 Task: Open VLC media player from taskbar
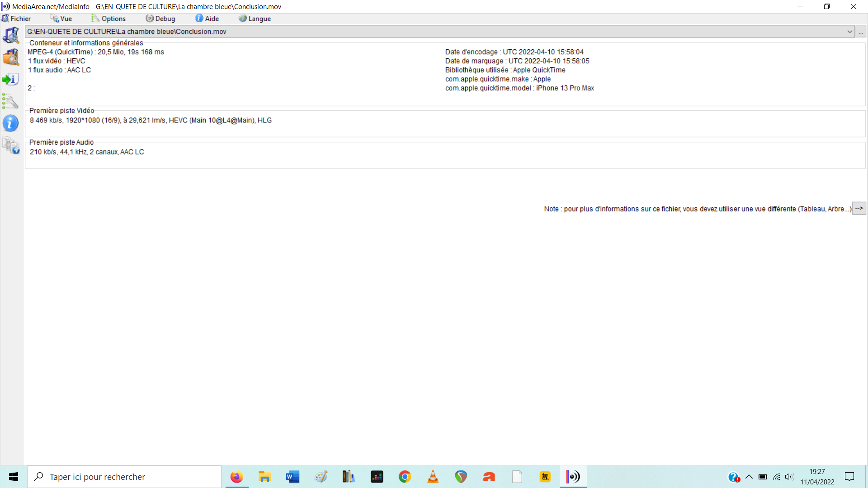click(433, 477)
